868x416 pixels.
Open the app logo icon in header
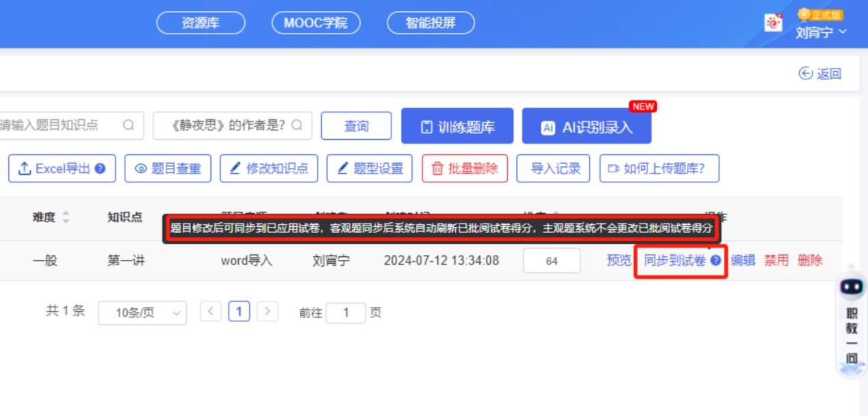pos(773,23)
